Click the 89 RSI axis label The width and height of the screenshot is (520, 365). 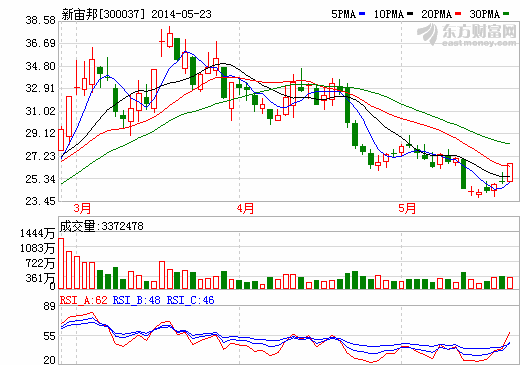point(49,306)
